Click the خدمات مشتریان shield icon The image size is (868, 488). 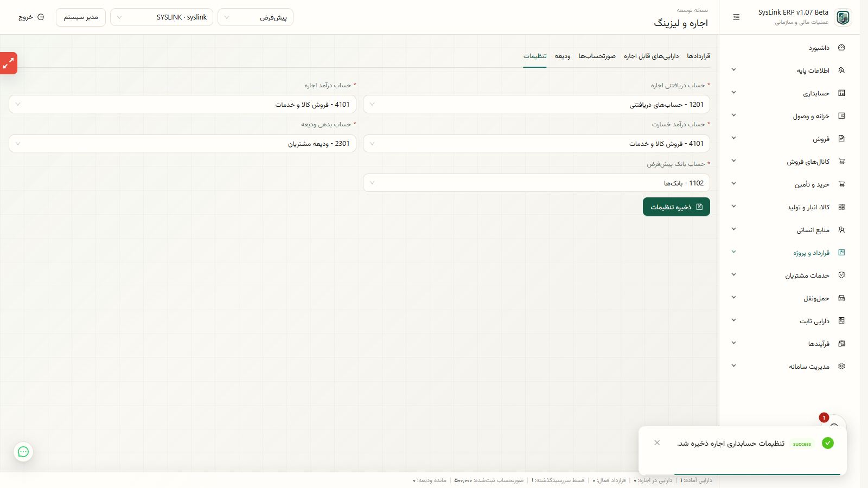841,275
